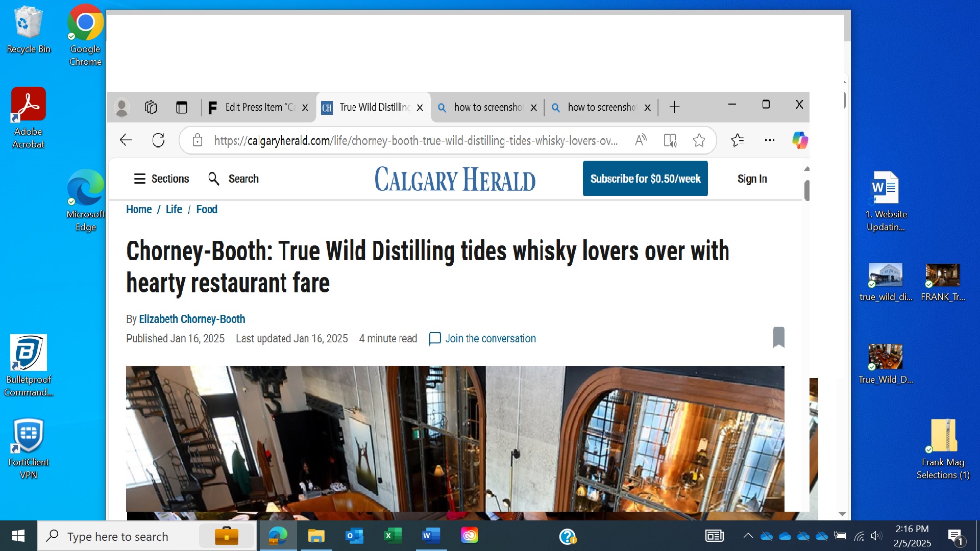Refresh the page
The width and height of the screenshot is (980, 551).
pyautogui.click(x=158, y=140)
